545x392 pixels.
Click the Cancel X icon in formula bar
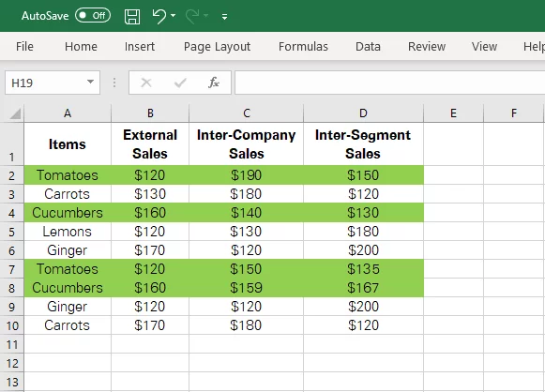pyautogui.click(x=146, y=83)
